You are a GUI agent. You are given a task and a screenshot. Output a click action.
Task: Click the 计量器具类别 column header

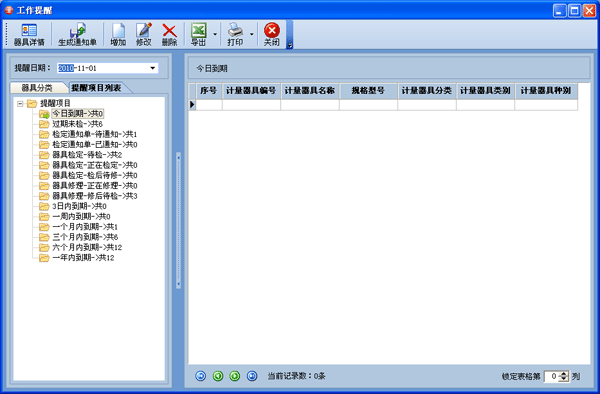[485, 91]
